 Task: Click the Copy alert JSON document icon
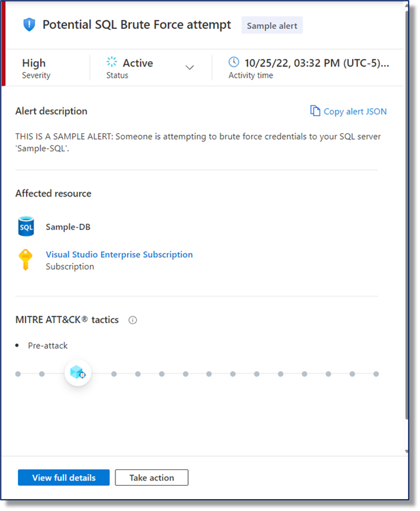click(315, 111)
